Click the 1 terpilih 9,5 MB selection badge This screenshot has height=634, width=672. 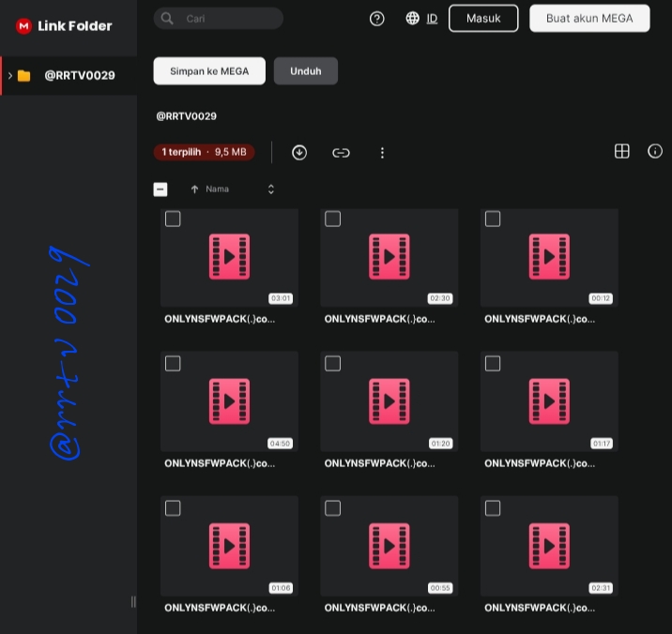204,152
